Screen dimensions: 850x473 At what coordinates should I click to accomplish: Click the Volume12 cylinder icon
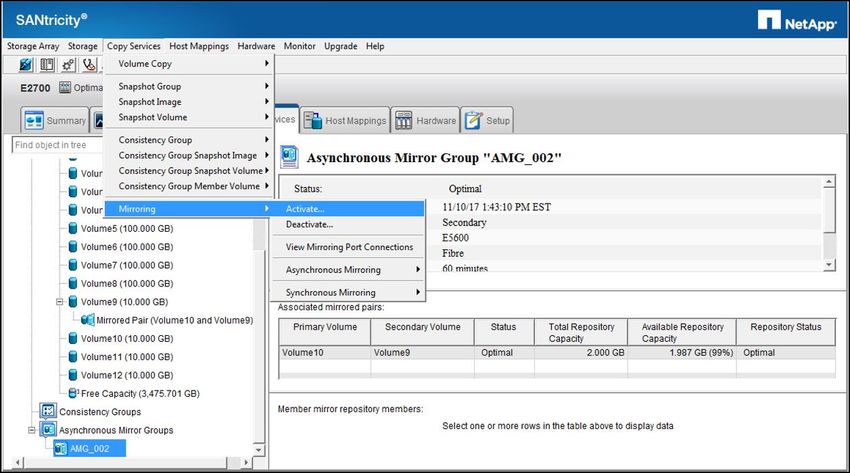(x=73, y=375)
